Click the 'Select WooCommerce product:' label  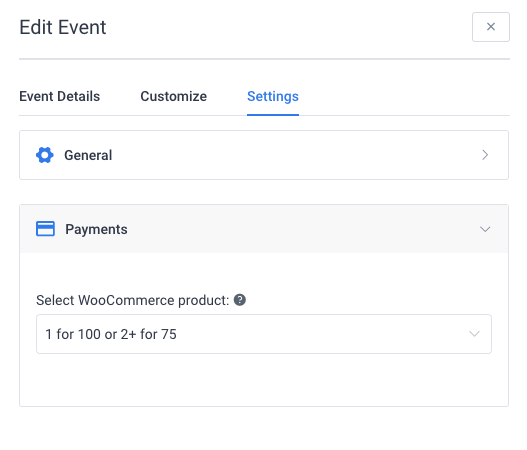132,300
